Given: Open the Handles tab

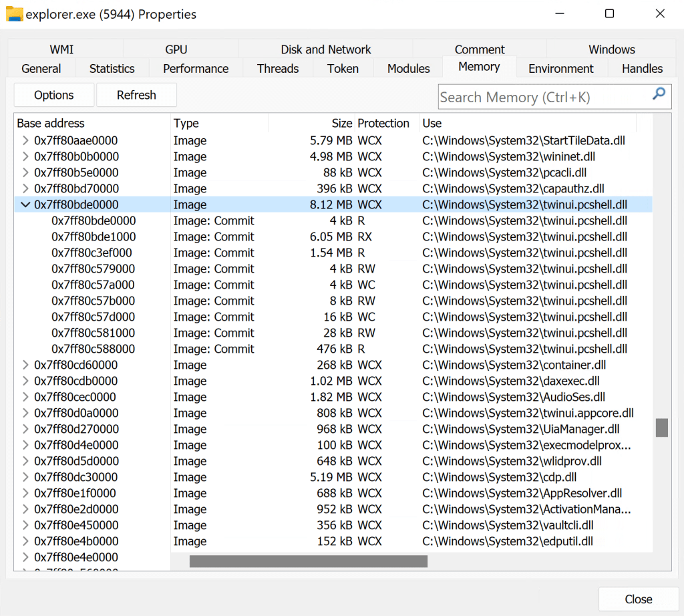Looking at the screenshot, I should 642,69.
